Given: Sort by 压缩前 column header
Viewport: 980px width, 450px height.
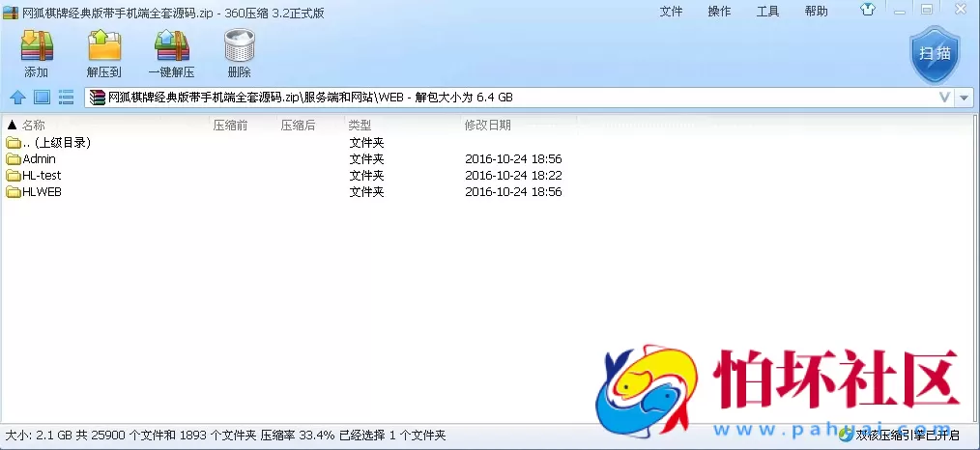Looking at the screenshot, I should click(230, 126).
